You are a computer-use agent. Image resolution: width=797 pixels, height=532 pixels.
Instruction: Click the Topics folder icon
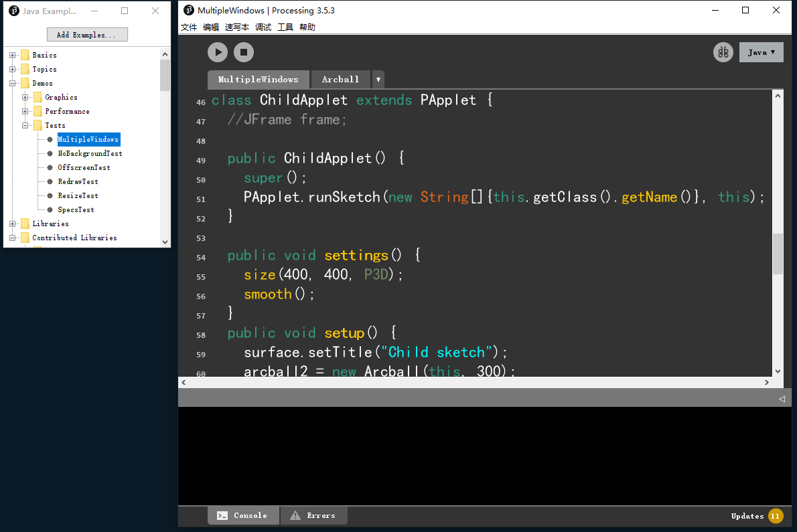tap(25, 69)
